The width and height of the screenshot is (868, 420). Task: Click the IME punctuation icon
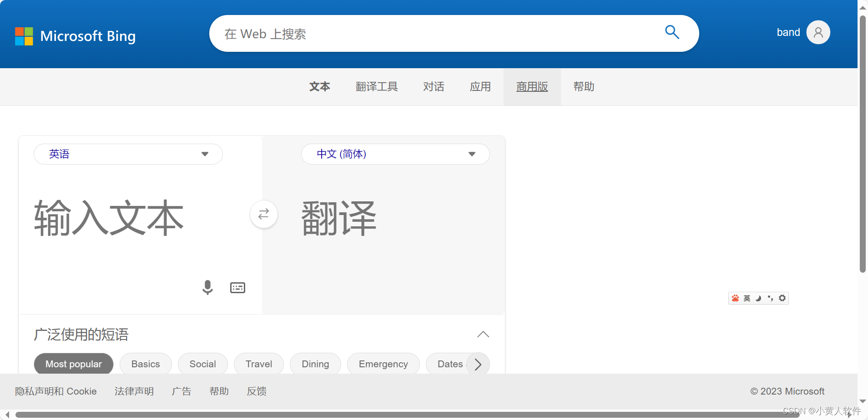click(x=770, y=298)
